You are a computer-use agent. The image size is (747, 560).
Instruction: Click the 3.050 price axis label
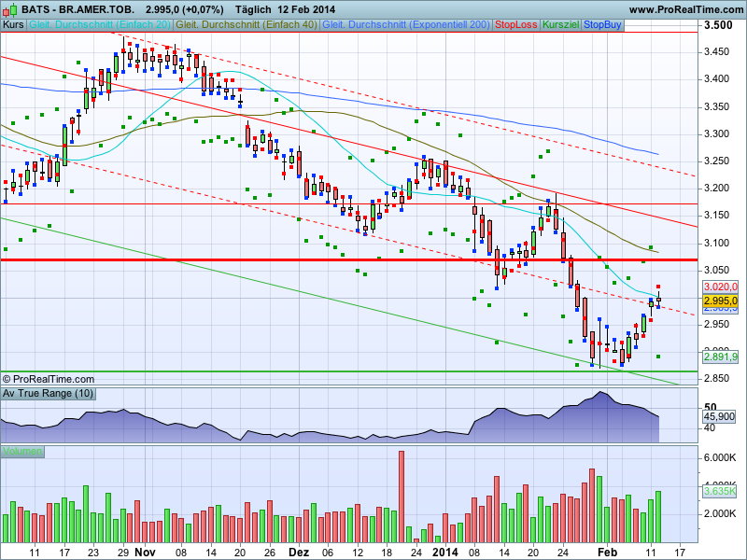[x=716, y=270]
